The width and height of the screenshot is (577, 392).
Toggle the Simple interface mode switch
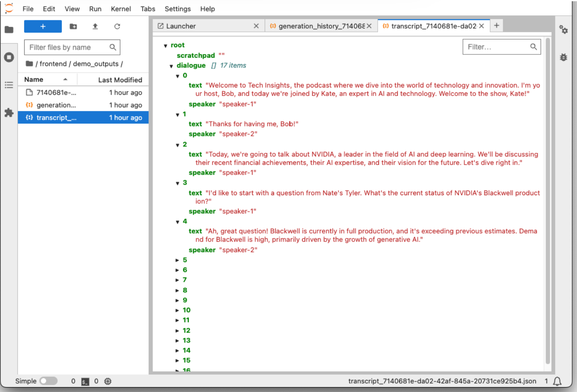[x=48, y=381]
